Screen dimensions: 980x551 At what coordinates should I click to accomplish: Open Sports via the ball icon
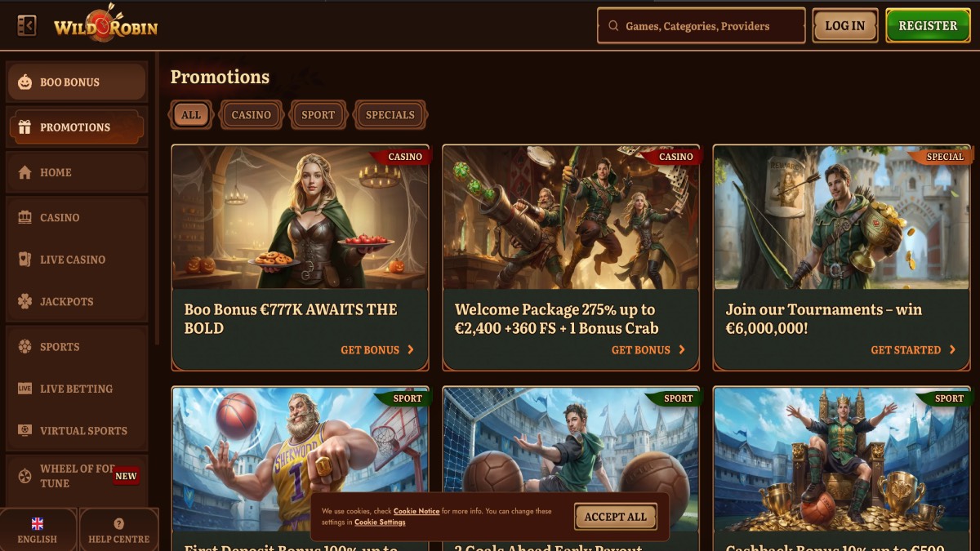(x=24, y=347)
